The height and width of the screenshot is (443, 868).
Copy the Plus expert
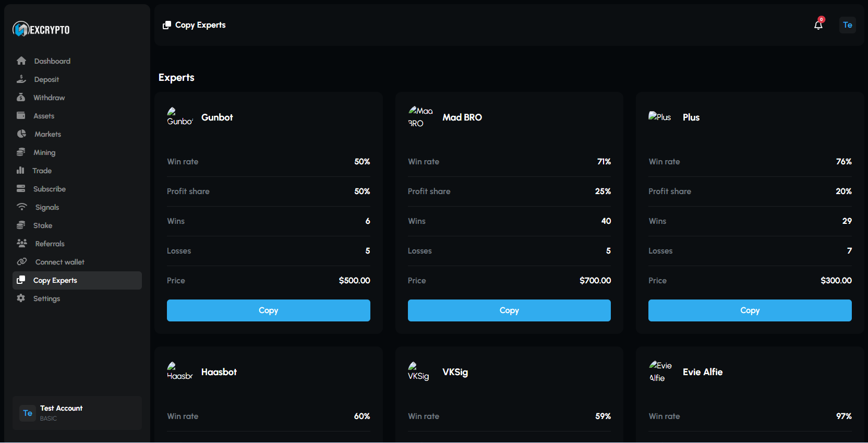750,310
